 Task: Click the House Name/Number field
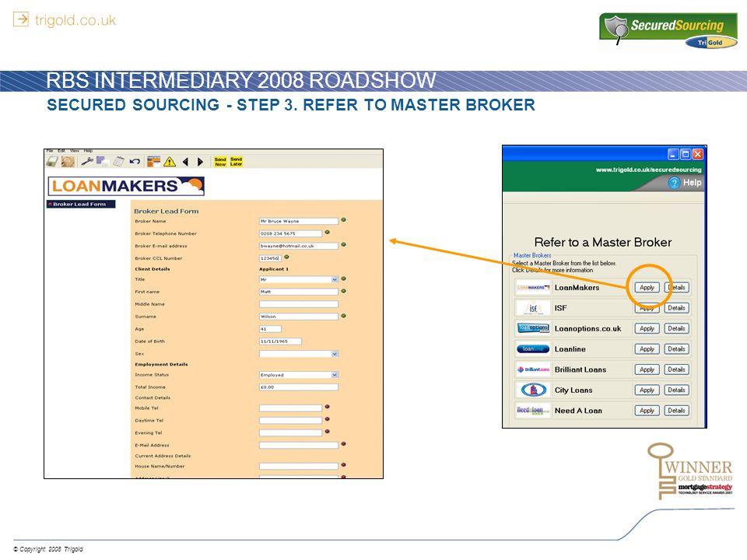[x=299, y=466]
